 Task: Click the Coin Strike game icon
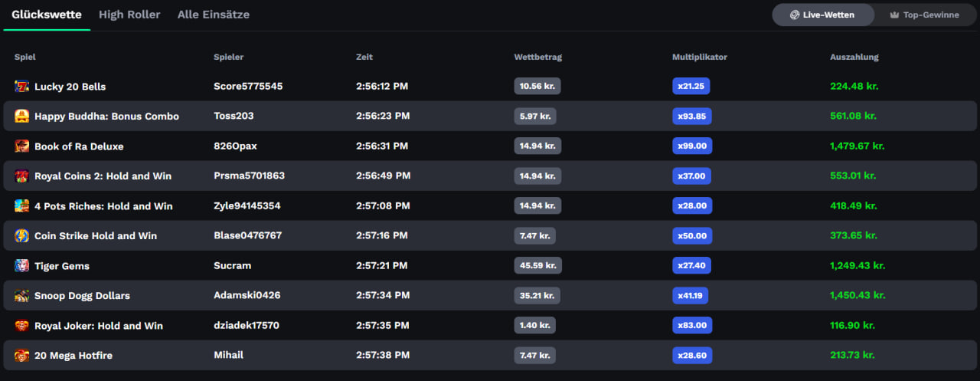[x=21, y=236]
